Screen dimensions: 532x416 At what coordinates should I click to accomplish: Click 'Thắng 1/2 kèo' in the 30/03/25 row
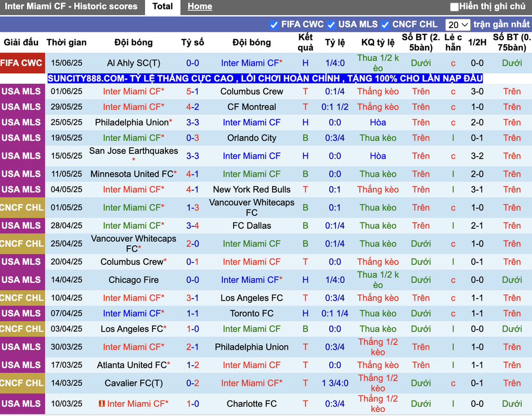pos(378,347)
